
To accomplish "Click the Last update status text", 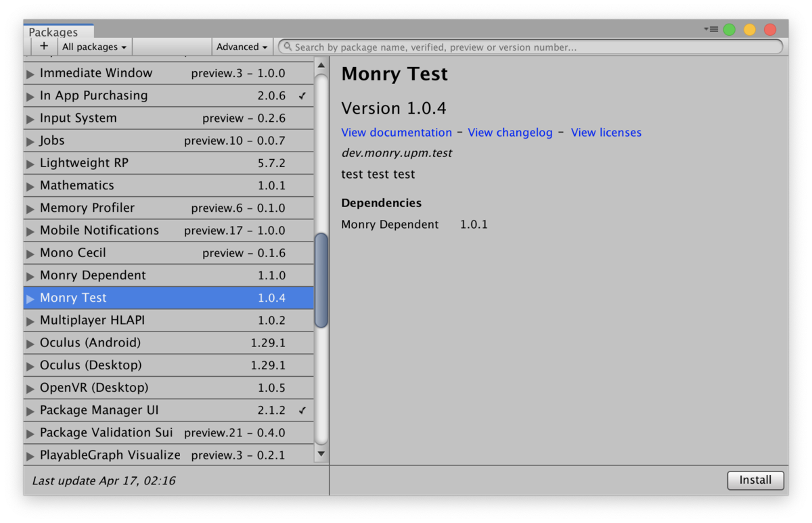I will [x=104, y=481].
